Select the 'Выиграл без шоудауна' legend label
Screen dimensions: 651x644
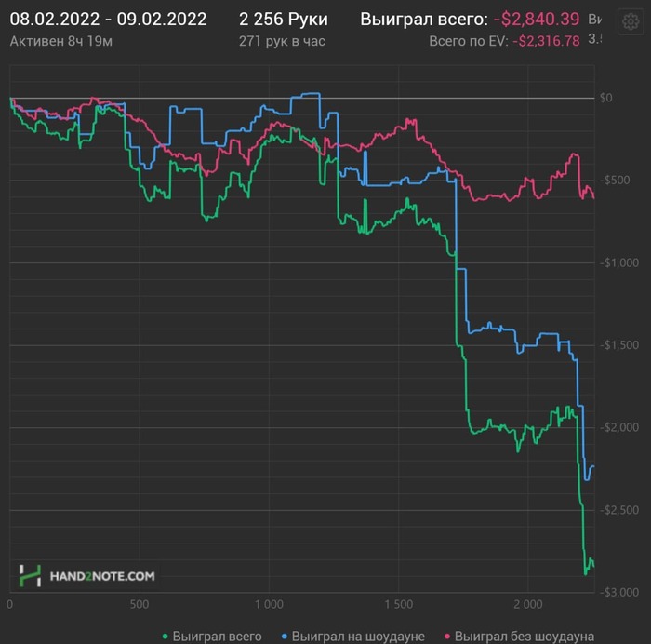[x=525, y=637]
